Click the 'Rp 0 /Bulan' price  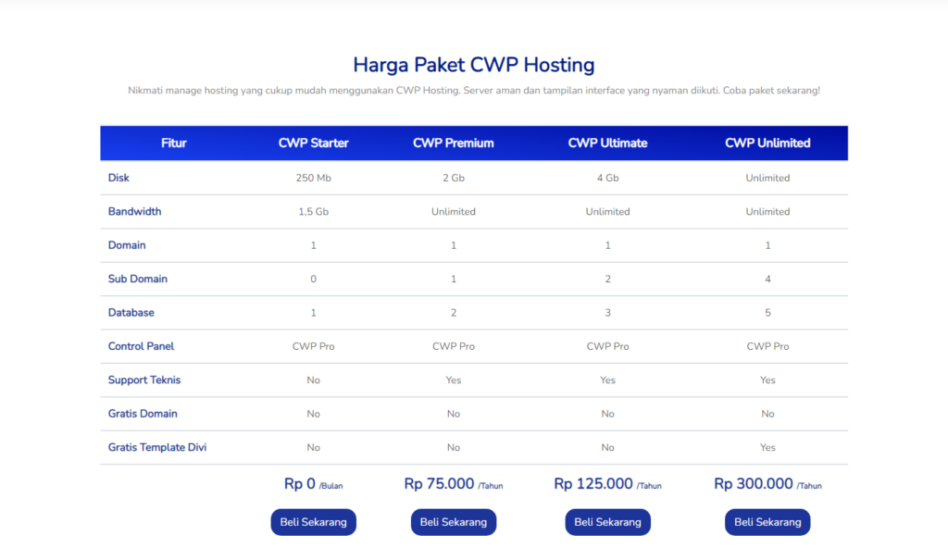click(x=313, y=484)
